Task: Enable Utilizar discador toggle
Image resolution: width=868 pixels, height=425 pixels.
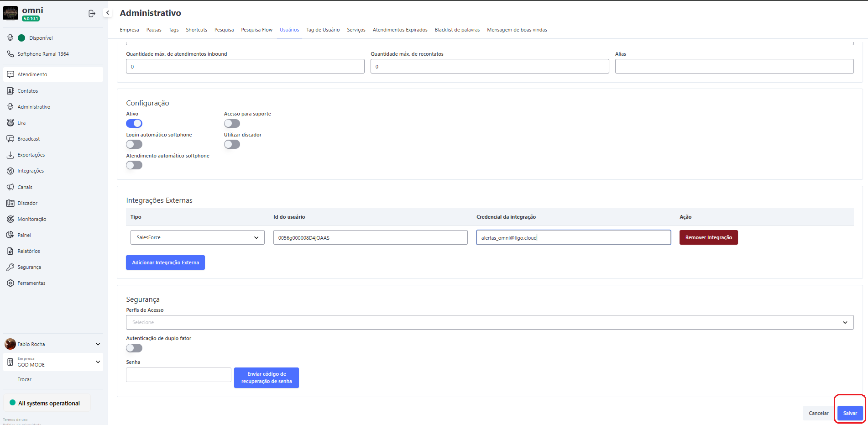Action: tap(232, 144)
